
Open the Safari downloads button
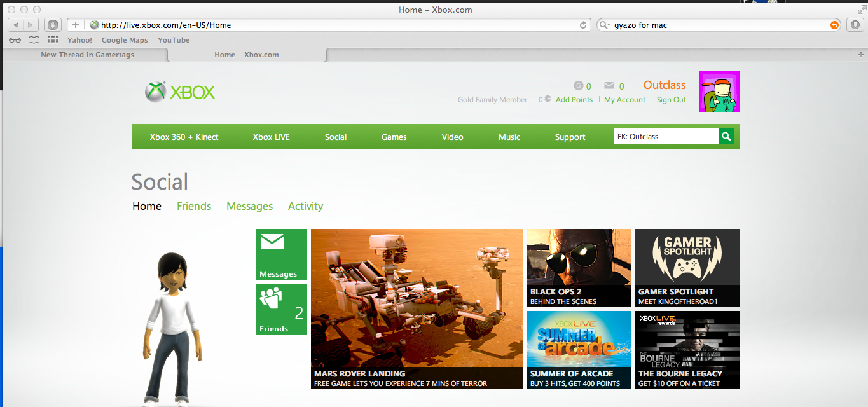(x=854, y=25)
